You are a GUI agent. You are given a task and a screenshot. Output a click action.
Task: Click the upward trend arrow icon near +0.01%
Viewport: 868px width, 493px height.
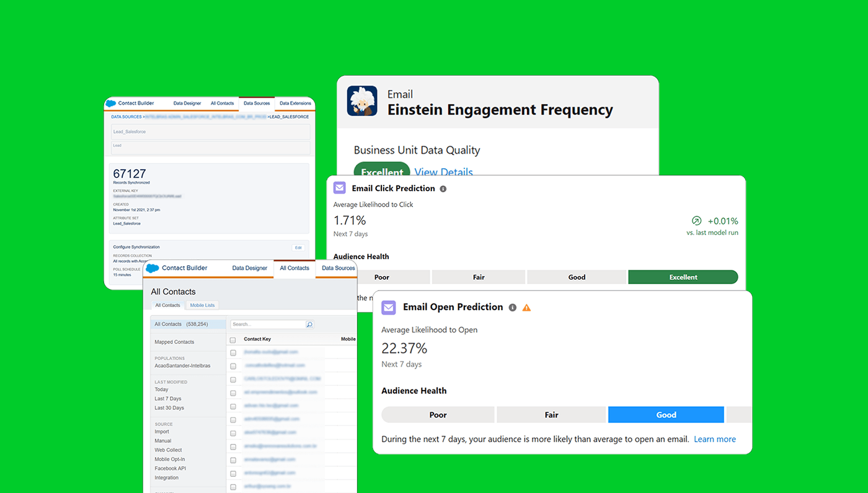(x=697, y=221)
